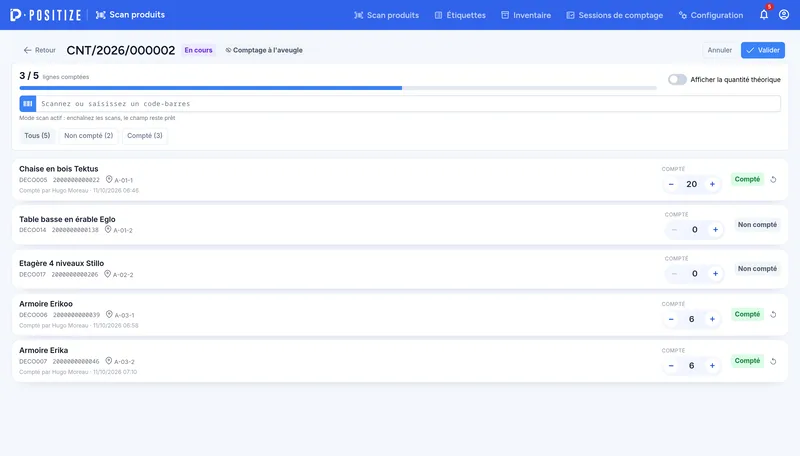Click quantity value 6 for Armoire Erika

(x=691, y=366)
